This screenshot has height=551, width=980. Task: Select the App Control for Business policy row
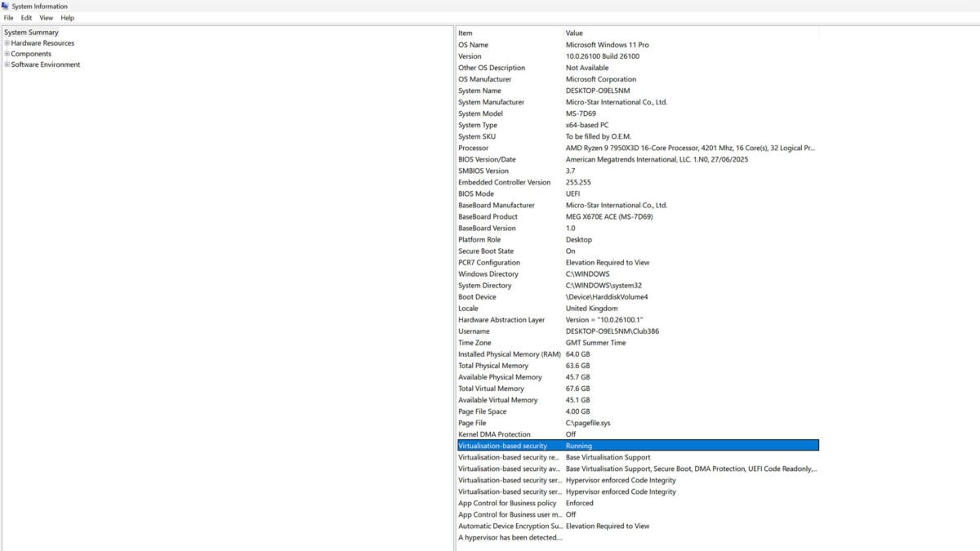tap(507, 504)
